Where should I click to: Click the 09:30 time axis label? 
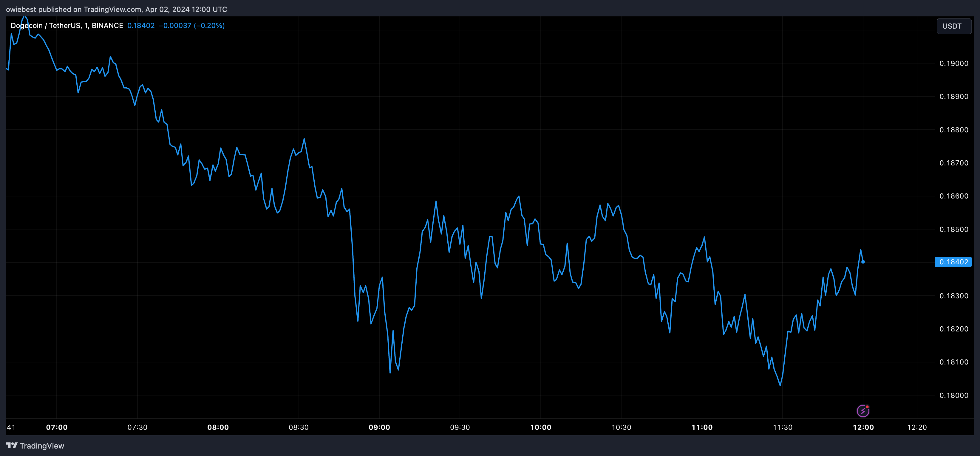(x=460, y=427)
